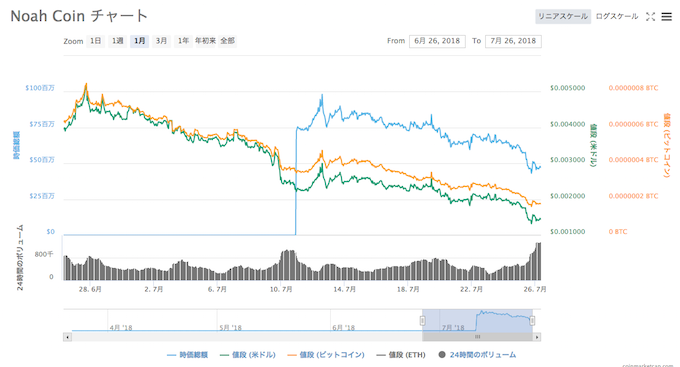
Task: Toggle the 値段 (ビットコイン) legend series
Action: point(326,355)
